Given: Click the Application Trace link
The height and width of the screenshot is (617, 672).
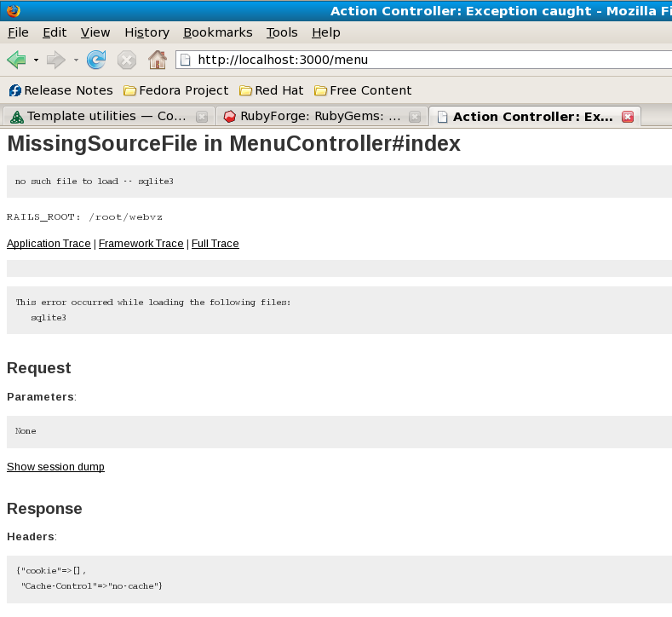Looking at the screenshot, I should (x=49, y=244).
